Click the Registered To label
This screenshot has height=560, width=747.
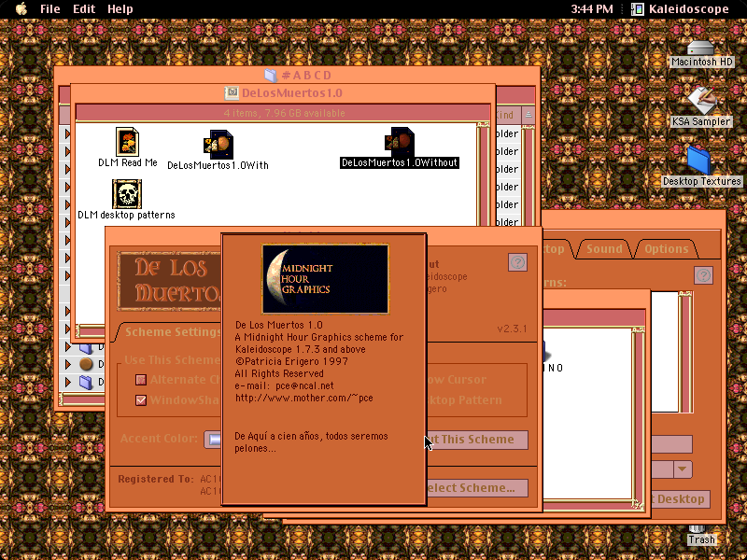click(156, 479)
